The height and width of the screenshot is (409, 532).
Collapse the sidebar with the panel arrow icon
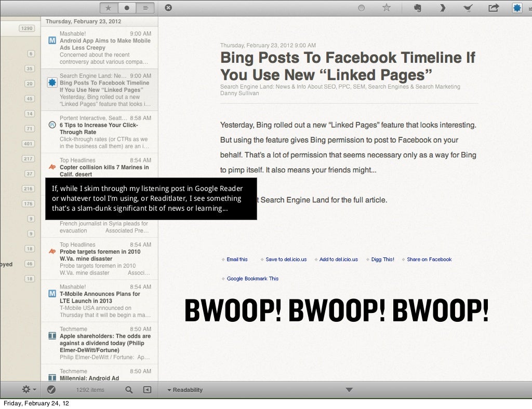[147, 390]
